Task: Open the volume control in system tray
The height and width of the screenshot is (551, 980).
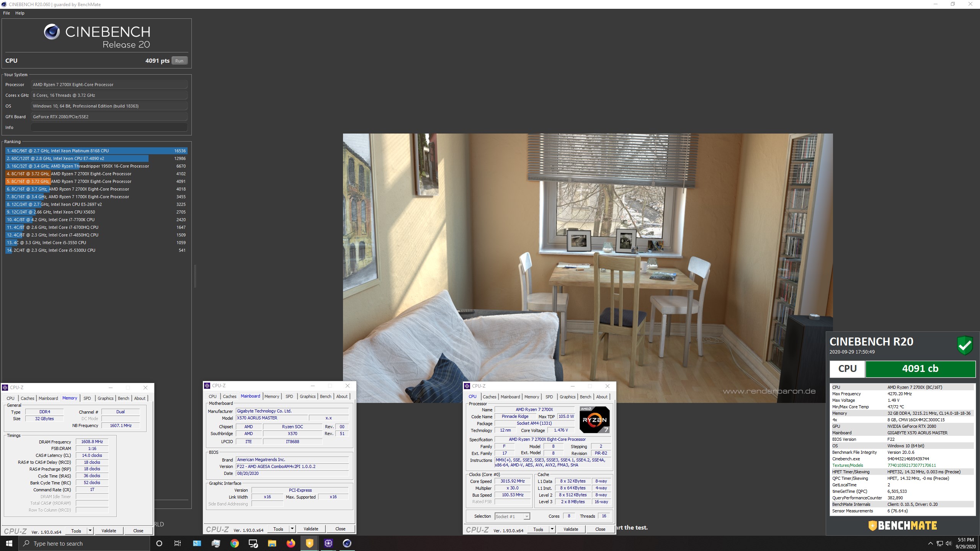Action: (x=948, y=544)
